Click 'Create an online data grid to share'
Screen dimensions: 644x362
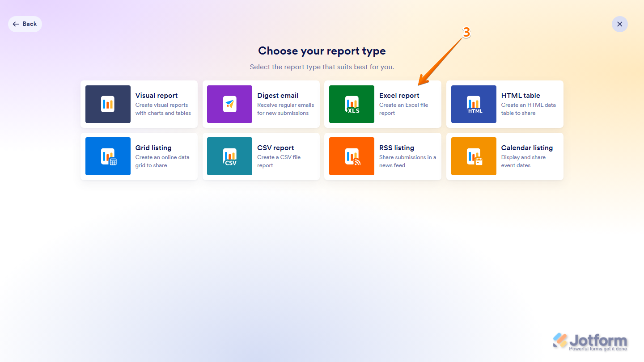[162, 161]
